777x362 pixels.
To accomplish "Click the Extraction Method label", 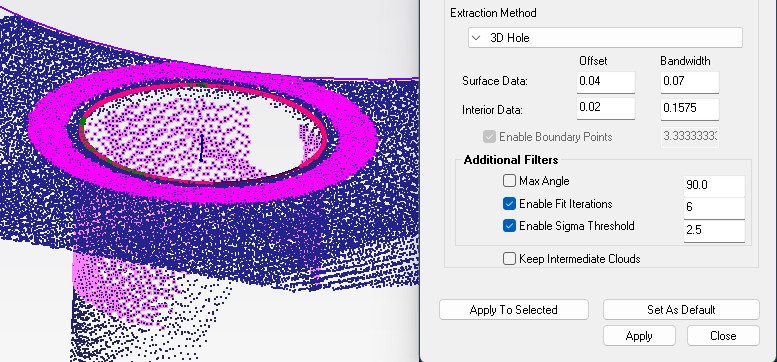I will click(493, 13).
